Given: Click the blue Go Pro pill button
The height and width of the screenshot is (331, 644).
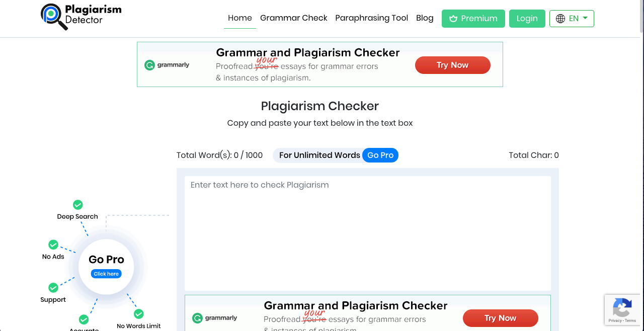Looking at the screenshot, I should [x=380, y=155].
